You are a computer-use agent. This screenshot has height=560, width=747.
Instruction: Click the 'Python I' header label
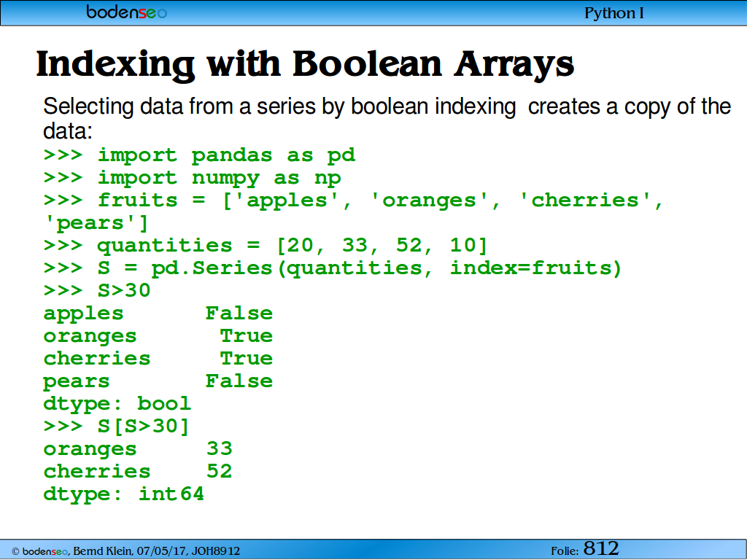(614, 13)
